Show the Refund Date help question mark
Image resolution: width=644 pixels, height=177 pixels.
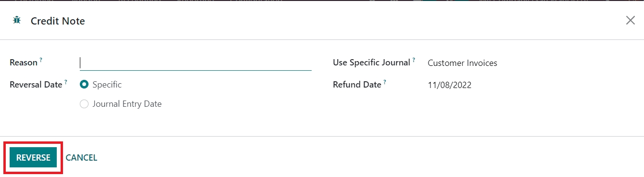[x=384, y=82]
